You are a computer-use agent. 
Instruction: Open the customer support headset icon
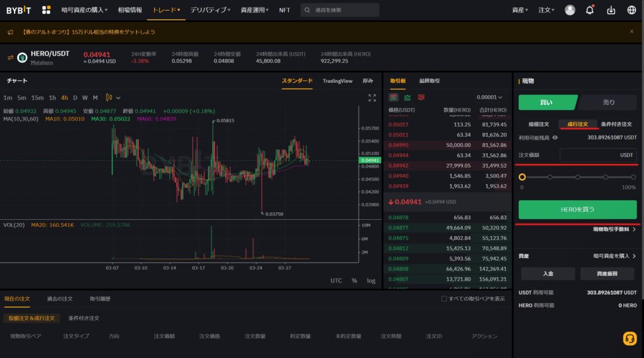click(630, 339)
